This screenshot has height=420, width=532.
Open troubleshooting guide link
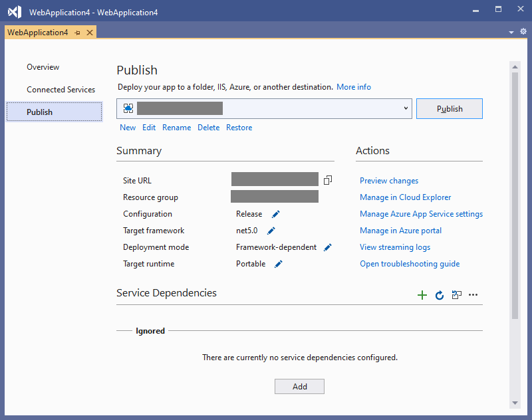pyautogui.click(x=410, y=264)
